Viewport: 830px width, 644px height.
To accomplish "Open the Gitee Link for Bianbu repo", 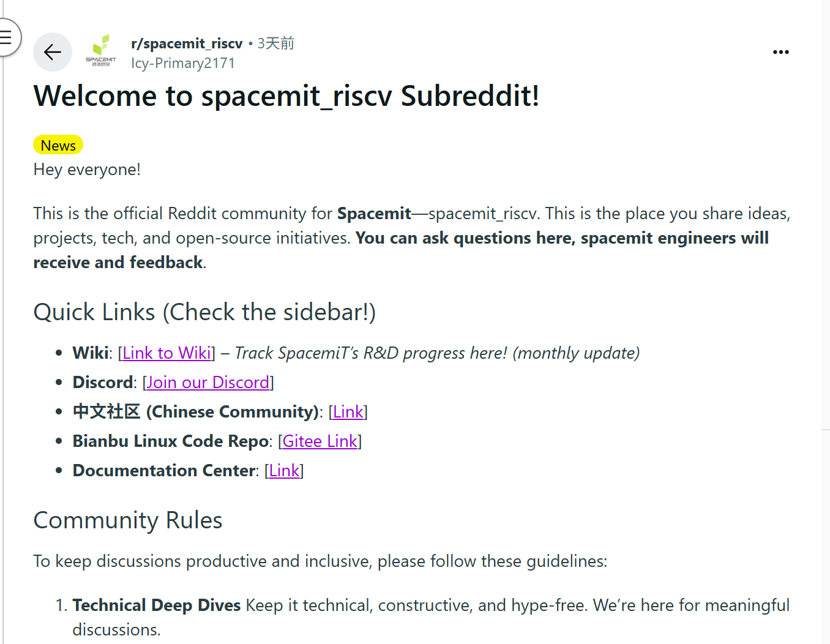I will tap(320, 441).
